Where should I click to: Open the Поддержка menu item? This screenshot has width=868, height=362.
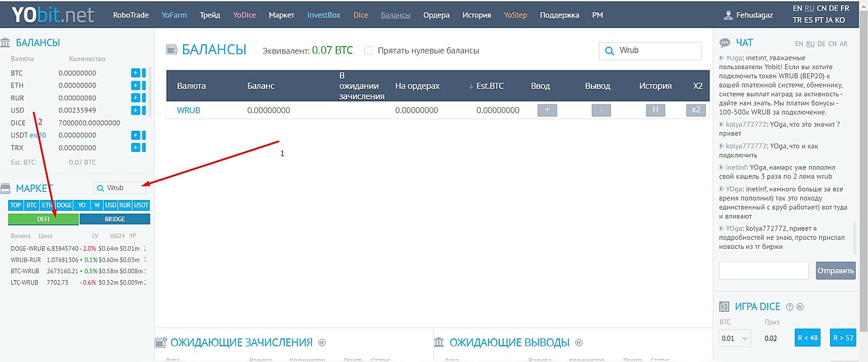[x=559, y=15]
